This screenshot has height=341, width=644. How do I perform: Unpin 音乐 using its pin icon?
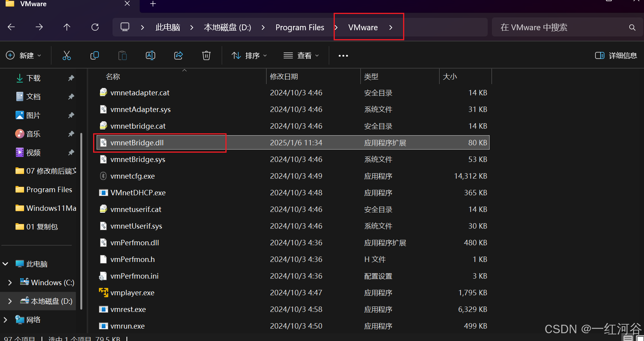pyautogui.click(x=71, y=134)
